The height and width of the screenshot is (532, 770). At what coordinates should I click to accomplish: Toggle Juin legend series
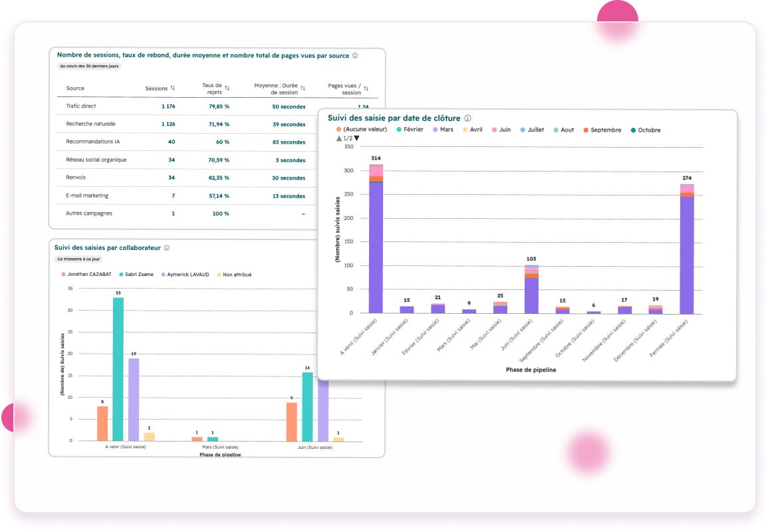pos(501,130)
